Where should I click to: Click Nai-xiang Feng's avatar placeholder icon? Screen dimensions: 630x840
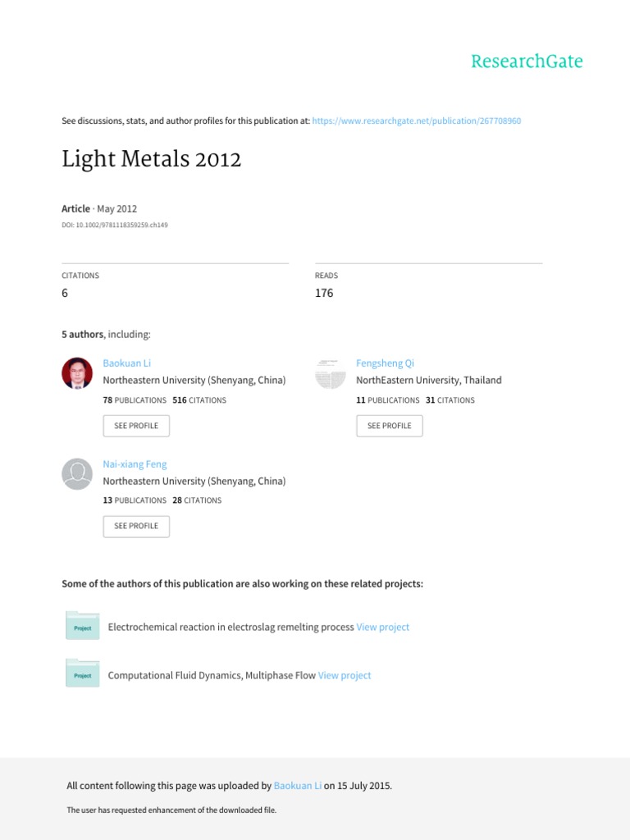[x=77, y=474]
